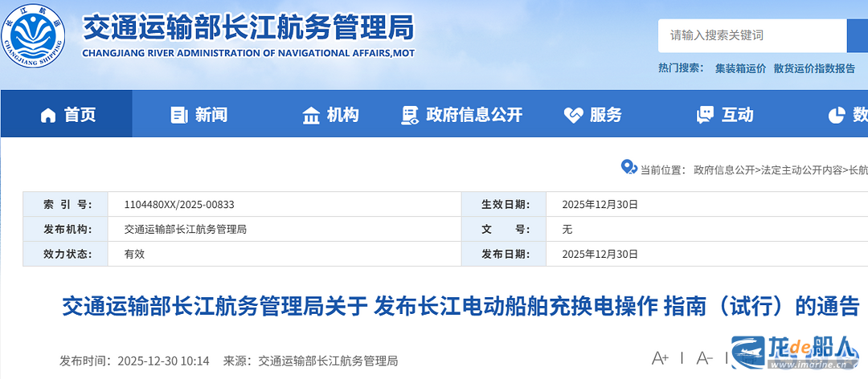Click the pie chart icon in navigation bar

point(836,115)
